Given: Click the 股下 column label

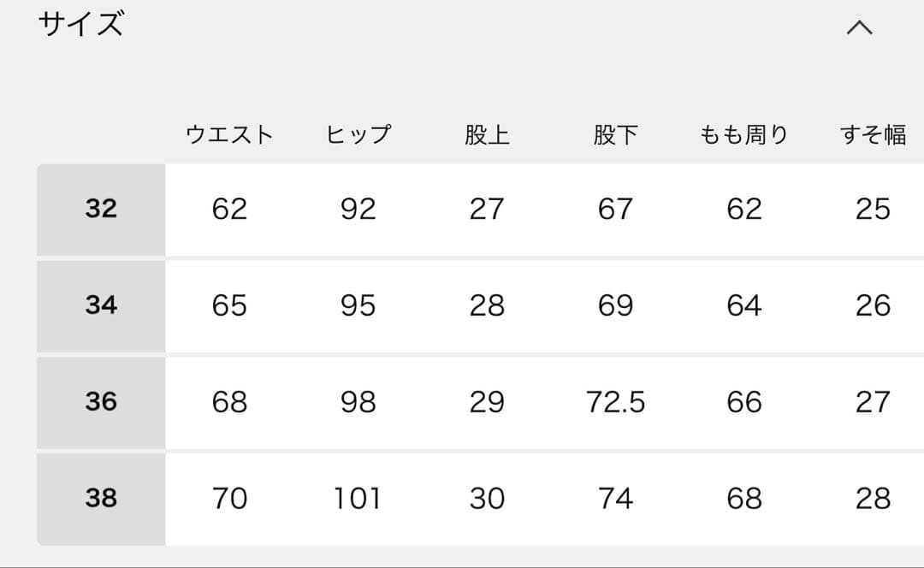Looking at the screenshot, I should [615, 133].
